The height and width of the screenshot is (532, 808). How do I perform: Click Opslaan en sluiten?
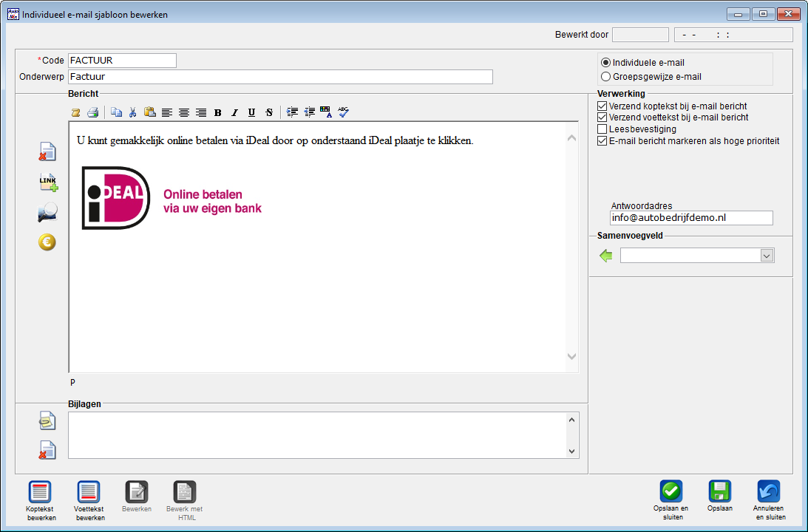pos(671,501)
